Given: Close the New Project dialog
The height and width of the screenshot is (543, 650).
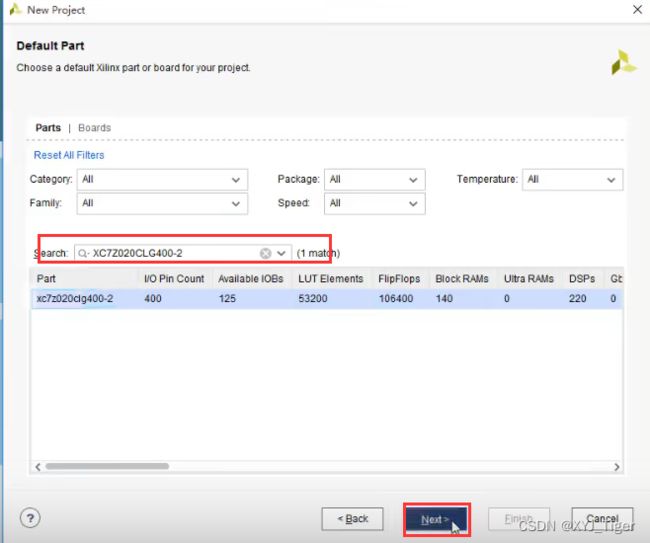Looking at the screenshot, I should click(638, 10).
